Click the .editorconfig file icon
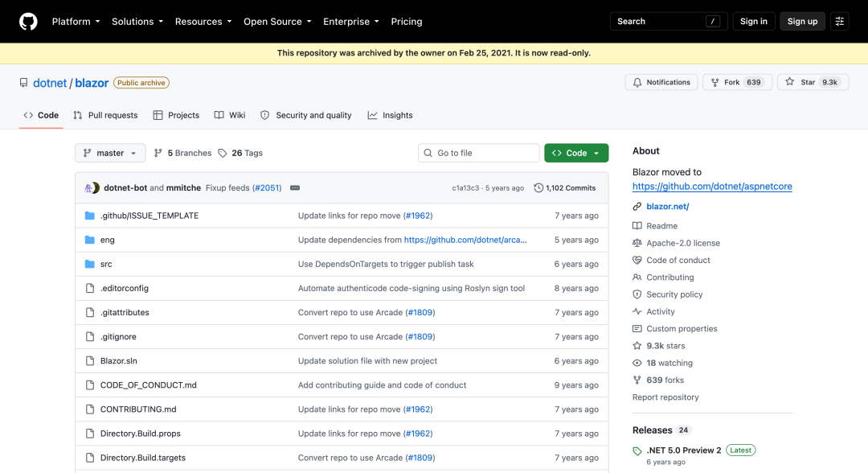The height and width of the screenshot is (473, 868). click(x=90, y=288)
